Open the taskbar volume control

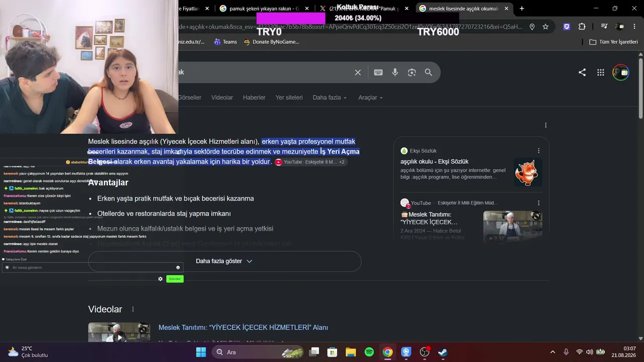590,352
